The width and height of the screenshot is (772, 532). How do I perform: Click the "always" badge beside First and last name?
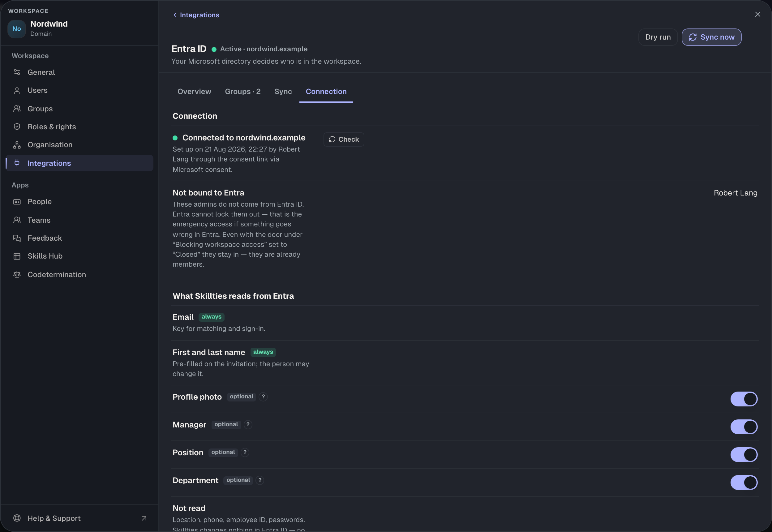pyautogui.click(x=263, y=352)
